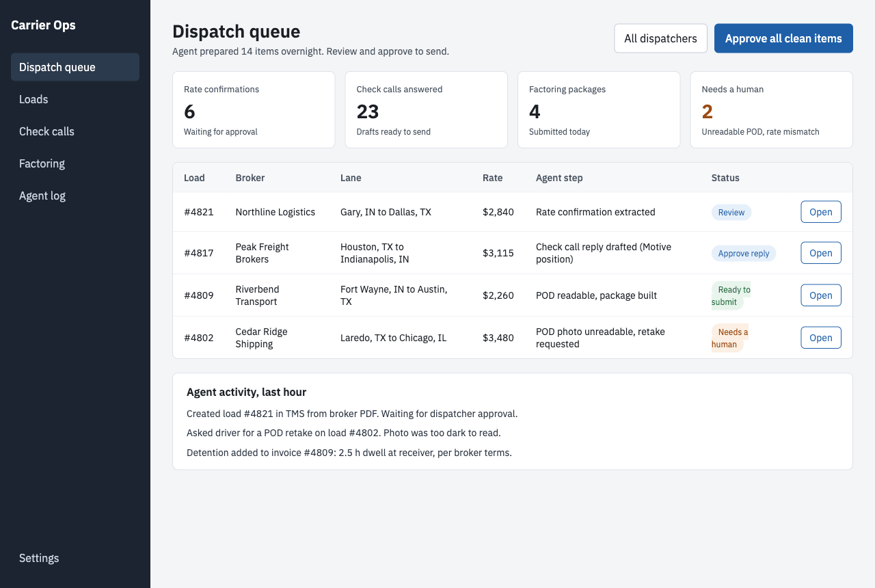Image resolution: width=875 pixels, height=588 pixels.
Task: Click the Created load #4821 activity line
Action: pyautogui.click(x=352, y=414)
